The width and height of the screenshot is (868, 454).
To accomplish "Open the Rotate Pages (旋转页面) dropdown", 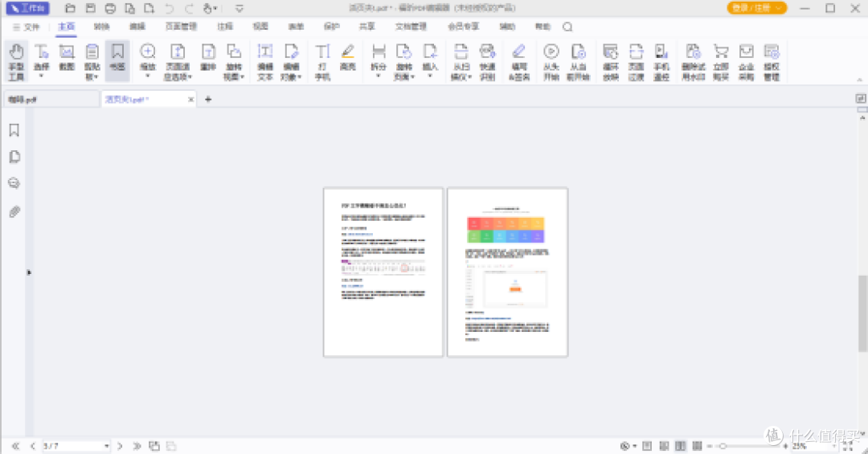I will [404, 61].
